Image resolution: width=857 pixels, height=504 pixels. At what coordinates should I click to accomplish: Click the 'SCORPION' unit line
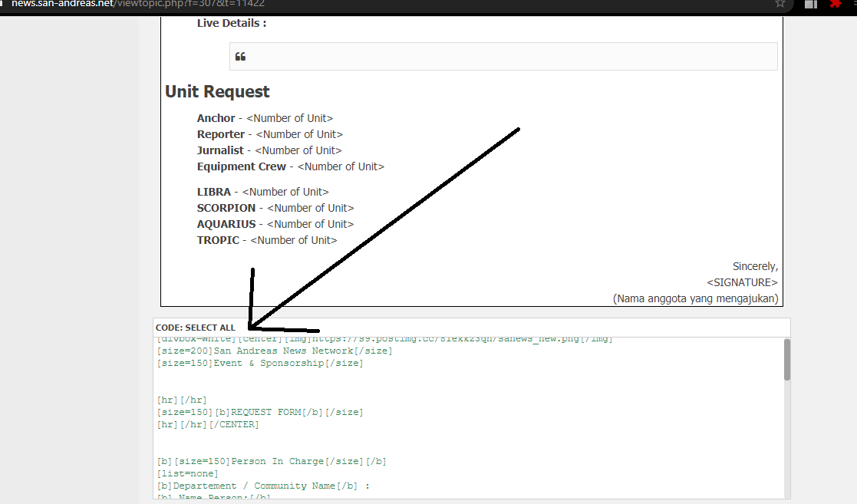click(275, 208)
